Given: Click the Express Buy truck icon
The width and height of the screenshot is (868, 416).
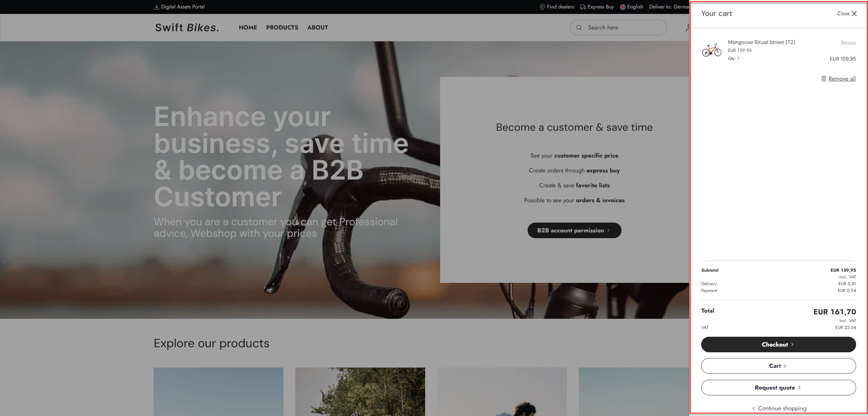Looking at the screenshot, I should [x=583, y=7].
